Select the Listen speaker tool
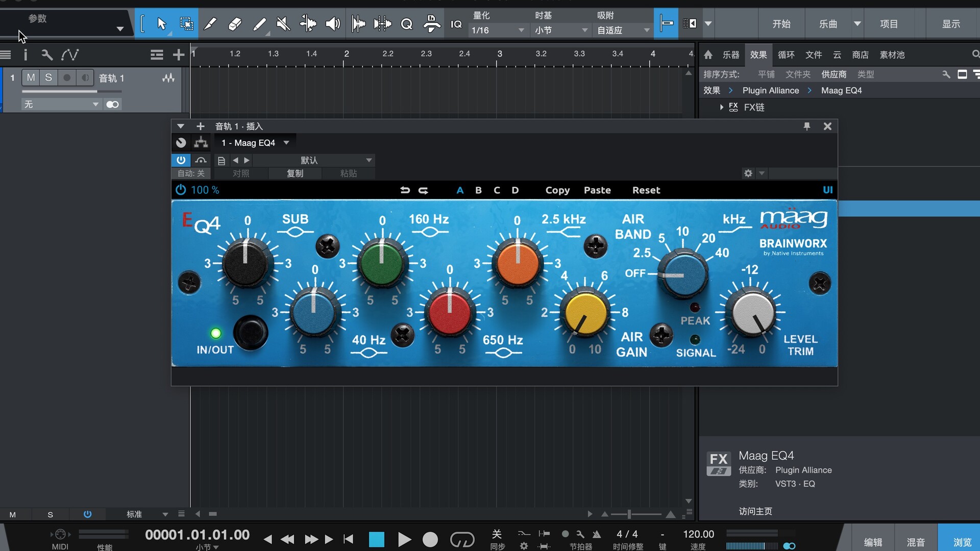Screen dimensions: 980x551 (333, 24)
